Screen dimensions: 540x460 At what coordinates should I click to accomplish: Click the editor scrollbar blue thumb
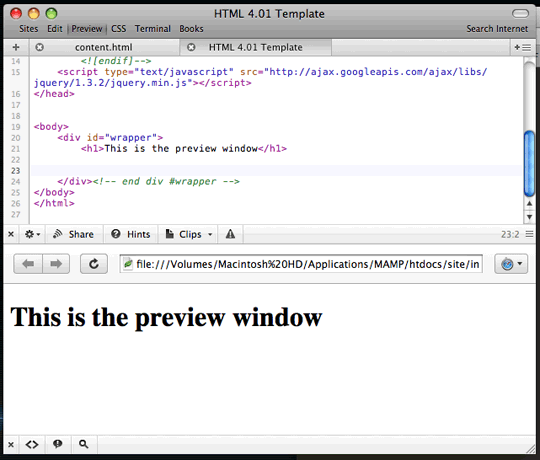[x=529, y=164]
